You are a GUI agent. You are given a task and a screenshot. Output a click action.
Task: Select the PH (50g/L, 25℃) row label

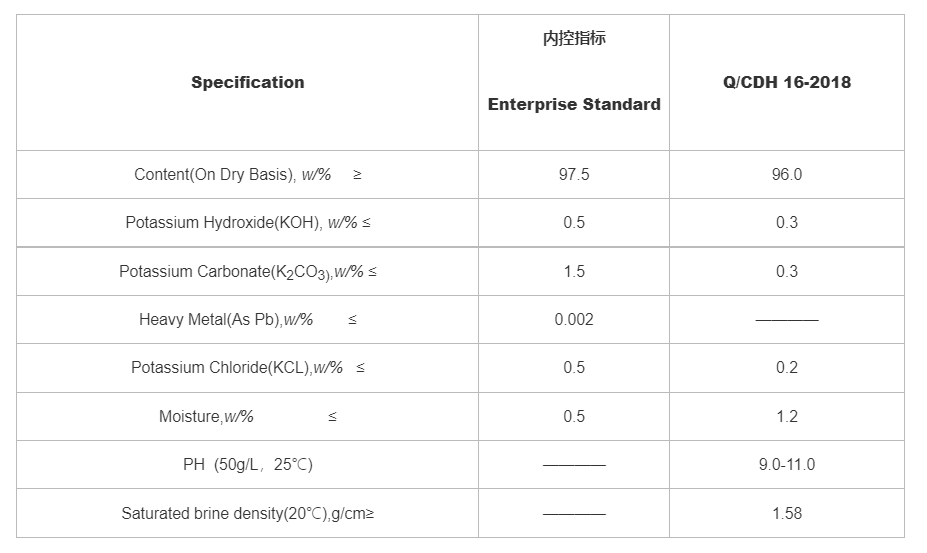[x=247, y=464]
